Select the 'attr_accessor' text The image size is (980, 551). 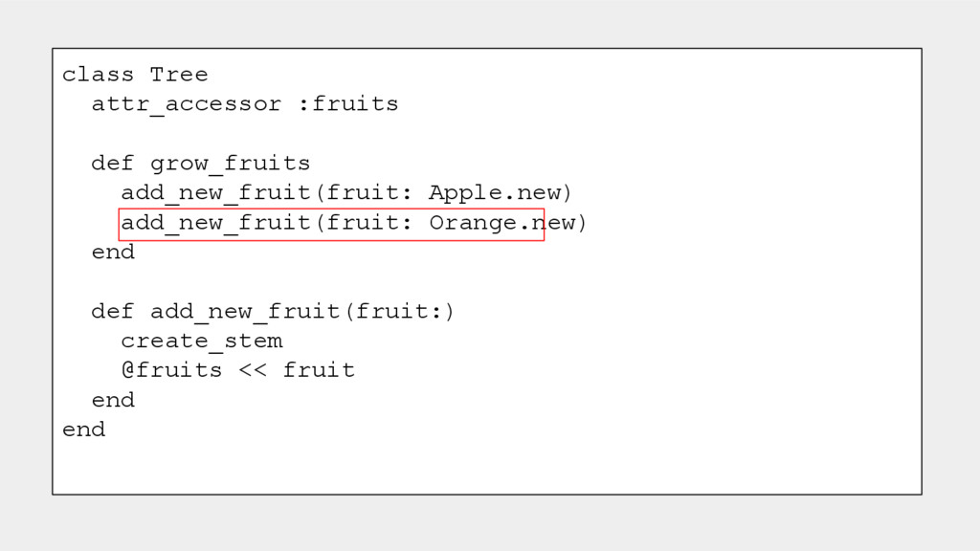(x=186, y=104)
